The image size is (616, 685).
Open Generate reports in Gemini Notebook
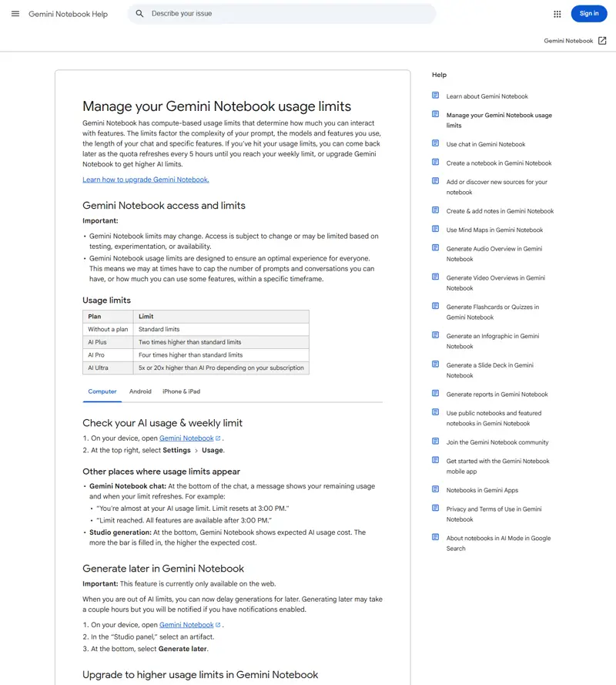[x=497, y=394]
